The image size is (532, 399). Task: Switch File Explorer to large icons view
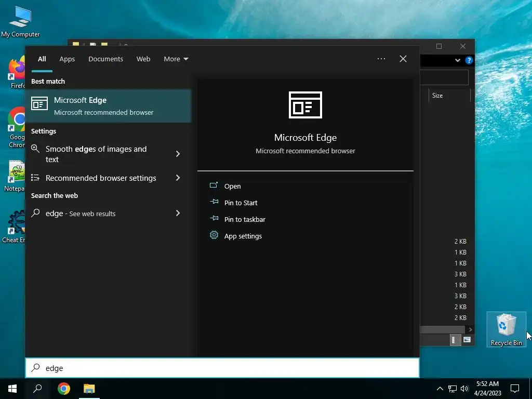pyautogui.click(x=467, y=340)
